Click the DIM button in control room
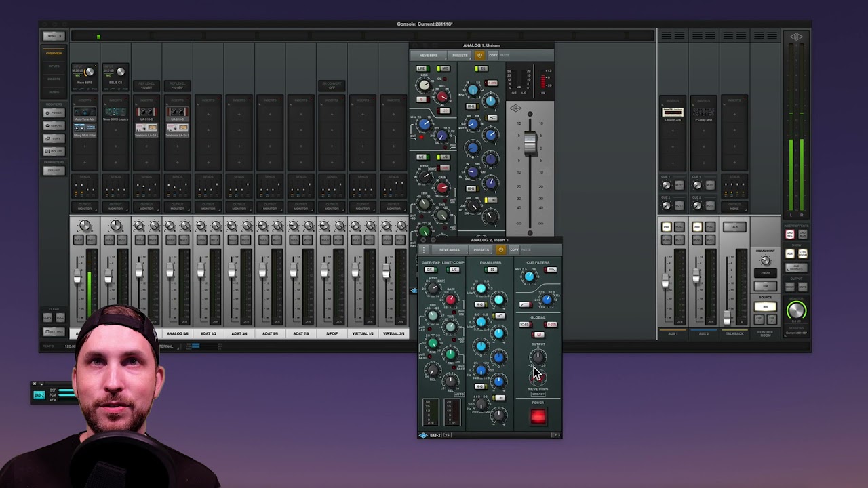Image resolution: width=868 pixels, height=488 pixels. [x=766, y=286]
